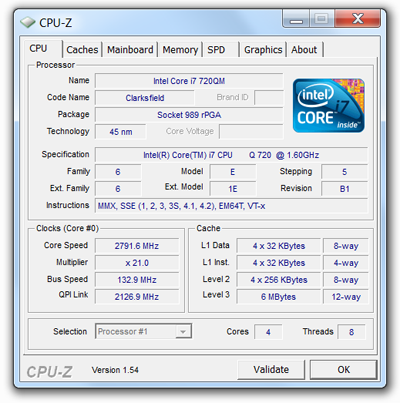Open the Graphics tab
400x403 pixels.
[263, 50]
